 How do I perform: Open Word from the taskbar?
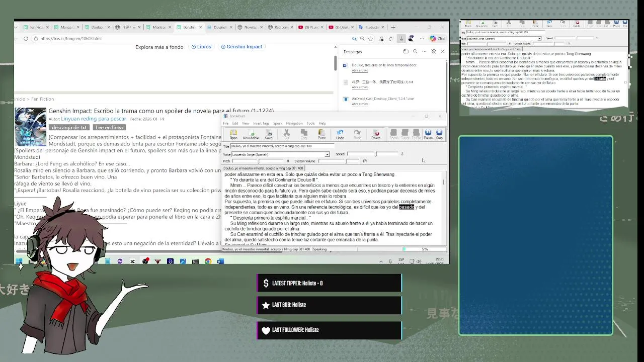[x=220, y=261]
